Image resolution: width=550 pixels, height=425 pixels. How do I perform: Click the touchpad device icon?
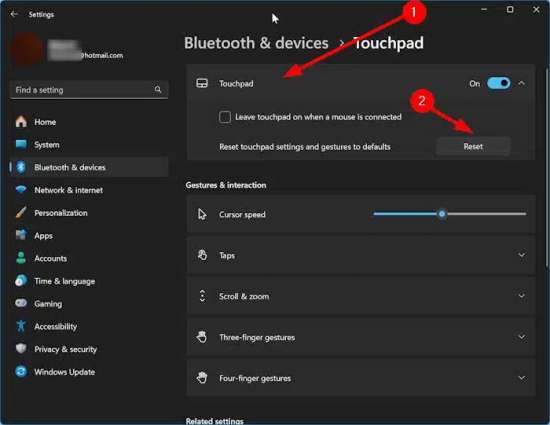click(x=202, y=83)
